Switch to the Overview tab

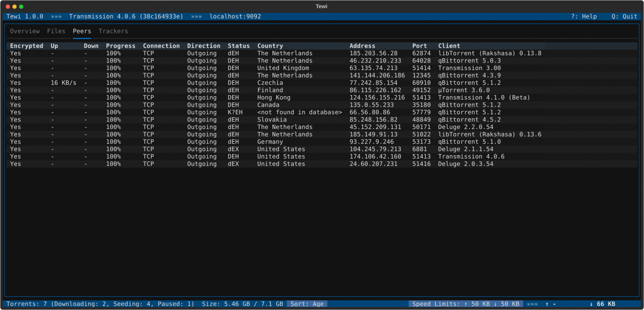click(25, 31)
